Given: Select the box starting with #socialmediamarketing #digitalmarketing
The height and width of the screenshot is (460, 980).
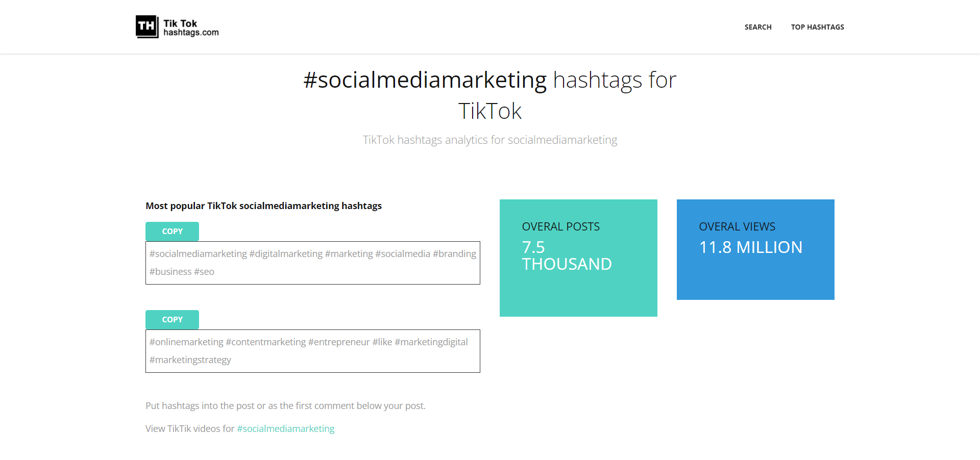Looking at the screenshot, I should pyautogui.click(x=312, y=263).
